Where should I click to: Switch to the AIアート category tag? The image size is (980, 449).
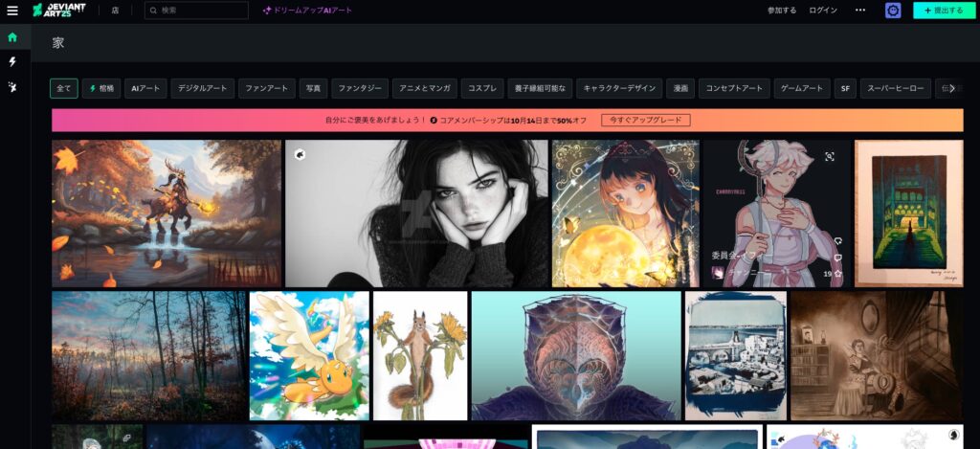click(146, 88)
